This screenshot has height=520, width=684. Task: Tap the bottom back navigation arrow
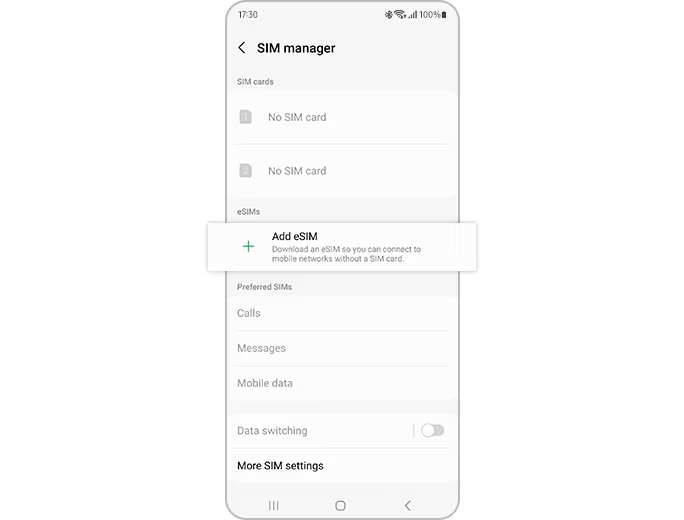click(x=407, y=506)
